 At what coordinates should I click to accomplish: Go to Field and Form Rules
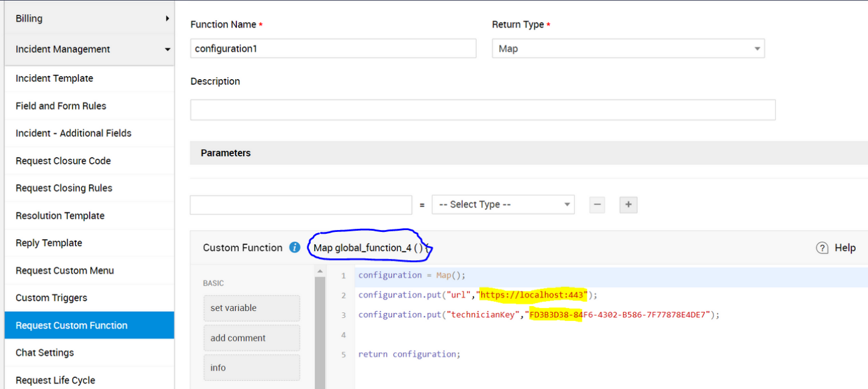pos(61,106)
